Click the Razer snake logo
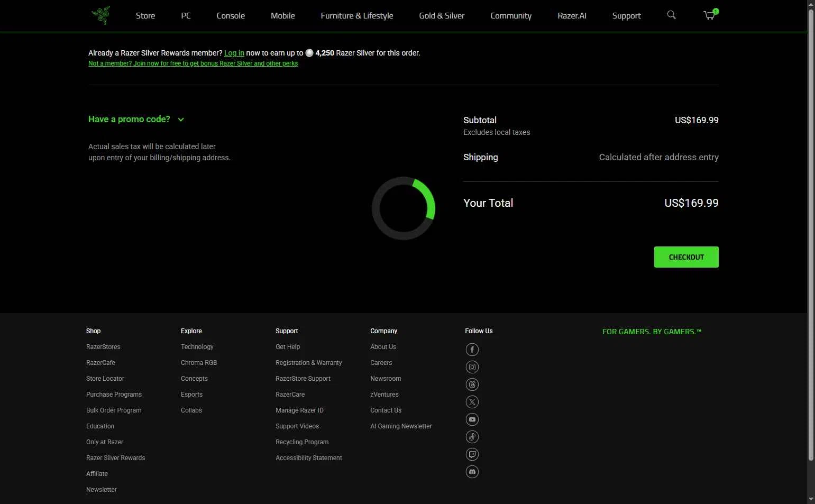This screenshot has width=815, height=504. coord(100,15)
